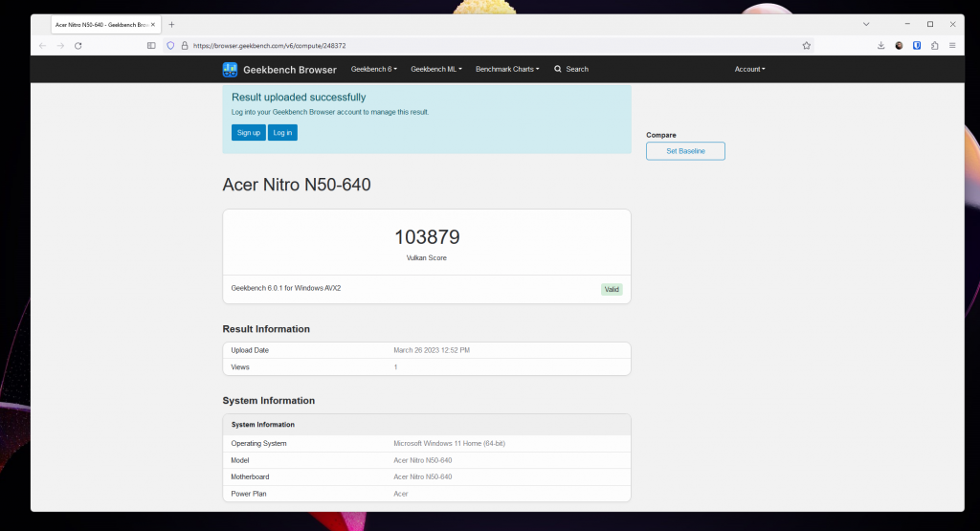Open the Account dropdown menu

pyautogui.click(x=749, y=69)
